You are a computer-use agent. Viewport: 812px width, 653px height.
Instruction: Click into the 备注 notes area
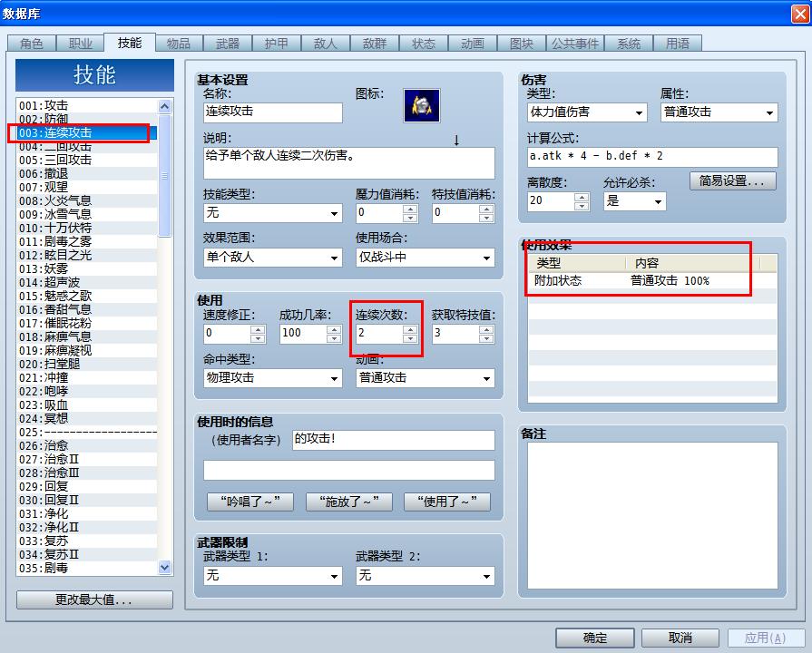point(652,515)
